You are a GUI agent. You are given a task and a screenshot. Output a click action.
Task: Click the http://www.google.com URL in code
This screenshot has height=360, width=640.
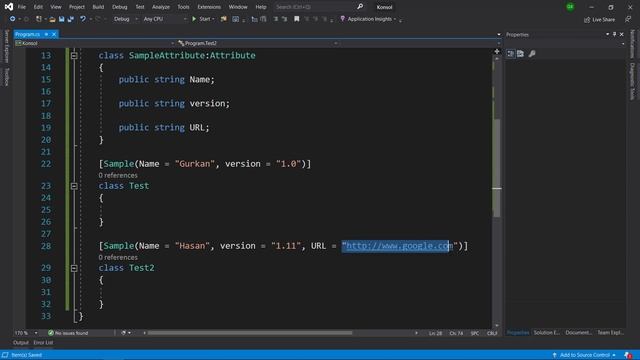399,246
